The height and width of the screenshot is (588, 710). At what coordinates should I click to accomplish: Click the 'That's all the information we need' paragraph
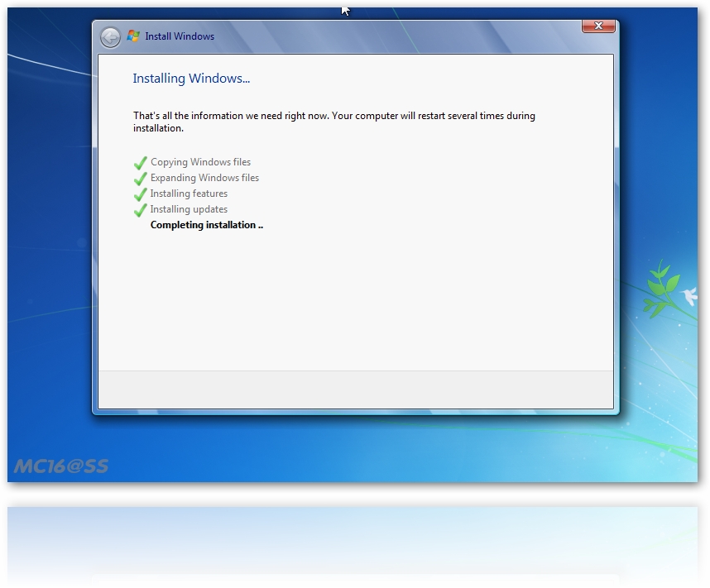pyautogui.click(x=334, y=122)
